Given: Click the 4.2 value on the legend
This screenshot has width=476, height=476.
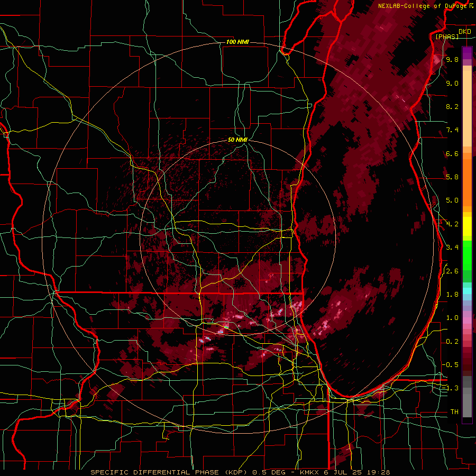Looking at the screenshot, I should [x=452, y=224].
